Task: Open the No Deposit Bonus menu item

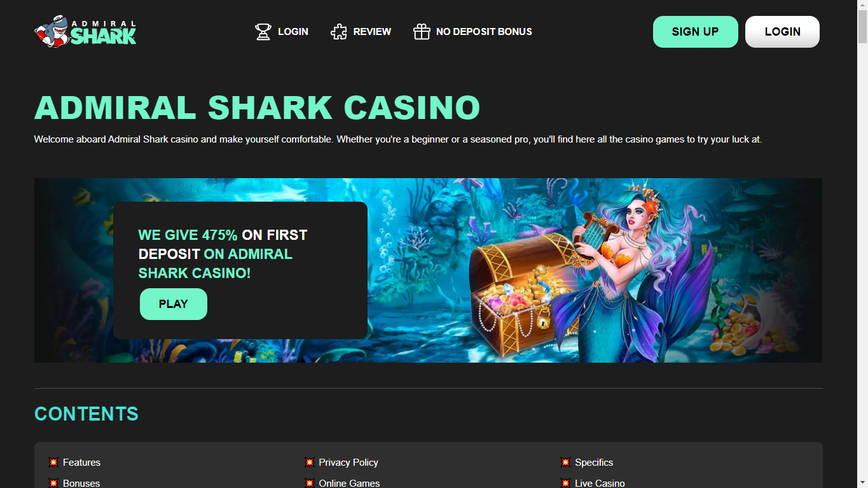Action: tap(484, 31)
